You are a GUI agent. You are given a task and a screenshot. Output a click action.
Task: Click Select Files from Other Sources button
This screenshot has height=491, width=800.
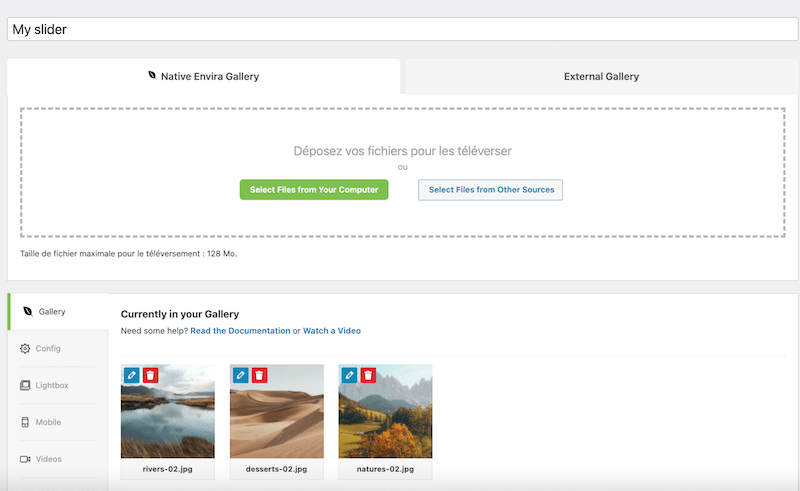(491, 190)
